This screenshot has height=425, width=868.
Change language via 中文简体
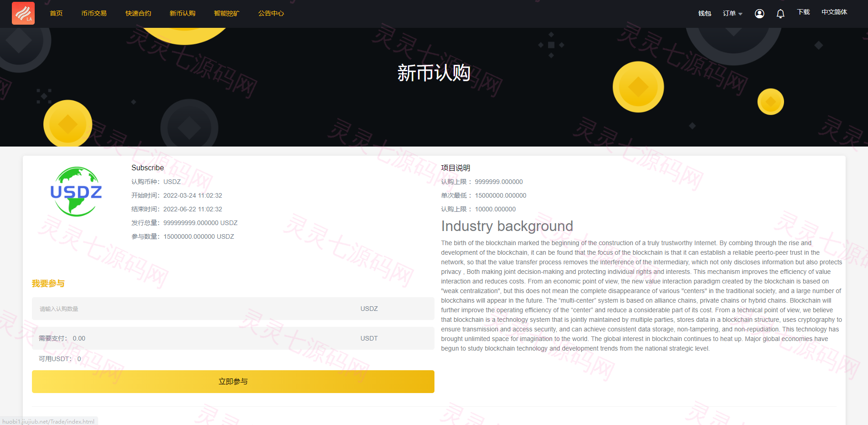(834, 12)
